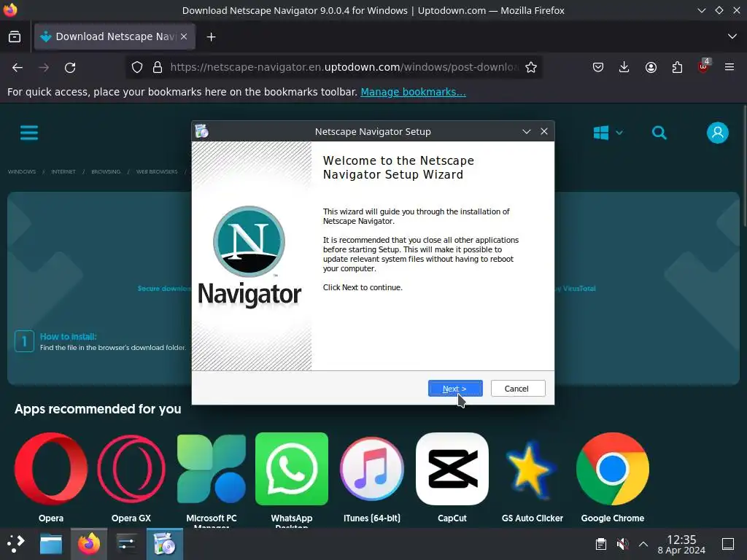Image resolution: width=747 pixels, height=560 pixels.
Task: Go to the INTERNET breadcrumb
Action: [x=63, y=172]
